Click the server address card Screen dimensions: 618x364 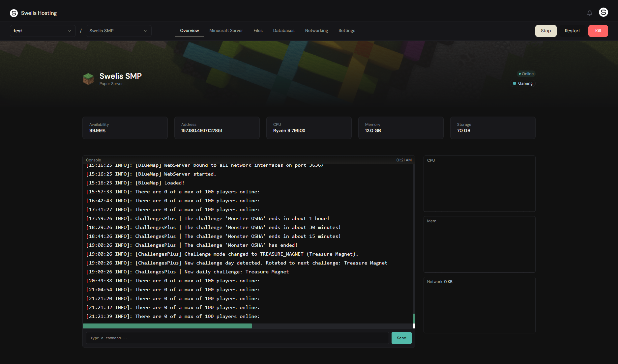(217, 128)
